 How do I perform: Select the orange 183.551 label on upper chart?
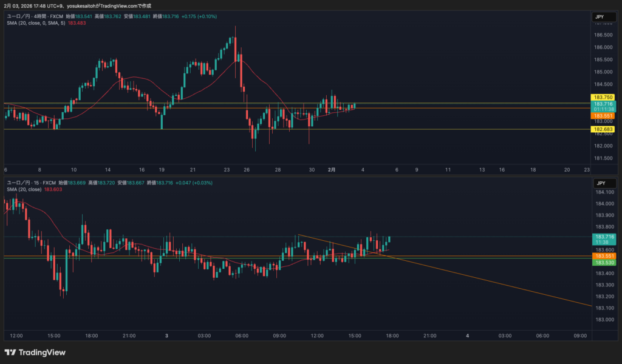click(604, 115)
